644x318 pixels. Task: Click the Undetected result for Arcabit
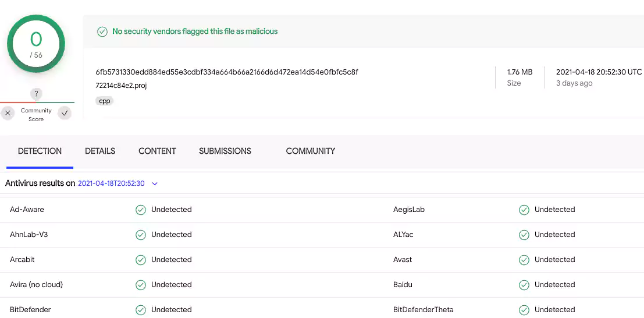(171, 260)
